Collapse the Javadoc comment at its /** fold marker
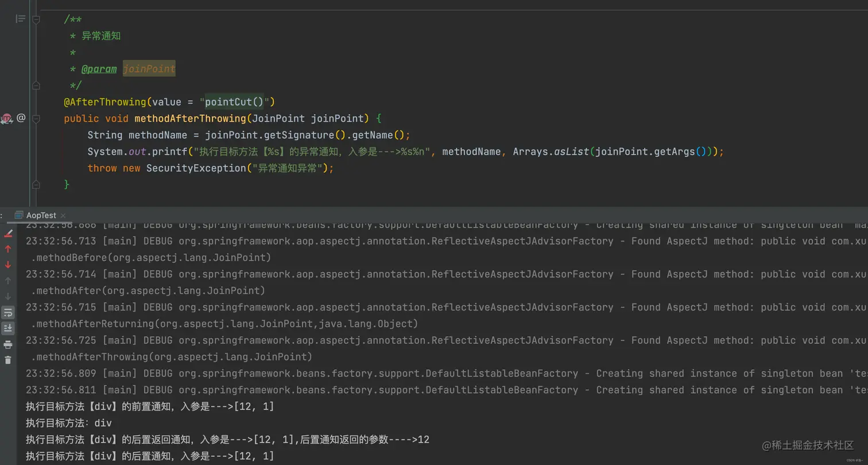The height and width of the screenshot is (465, 868). (x=36, y=20)
